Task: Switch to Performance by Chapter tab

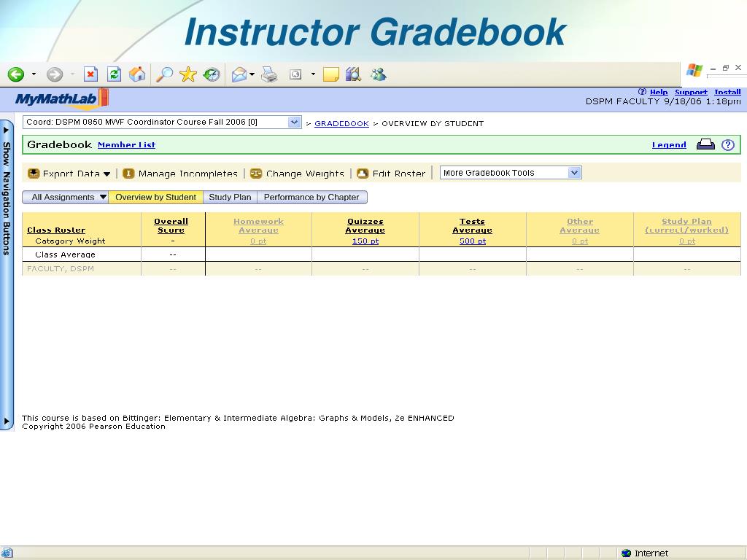Action: 311,197
